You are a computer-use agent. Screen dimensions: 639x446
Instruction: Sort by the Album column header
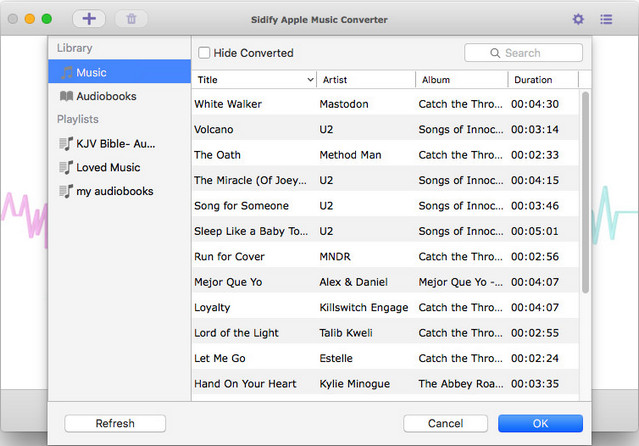[462, 79]
